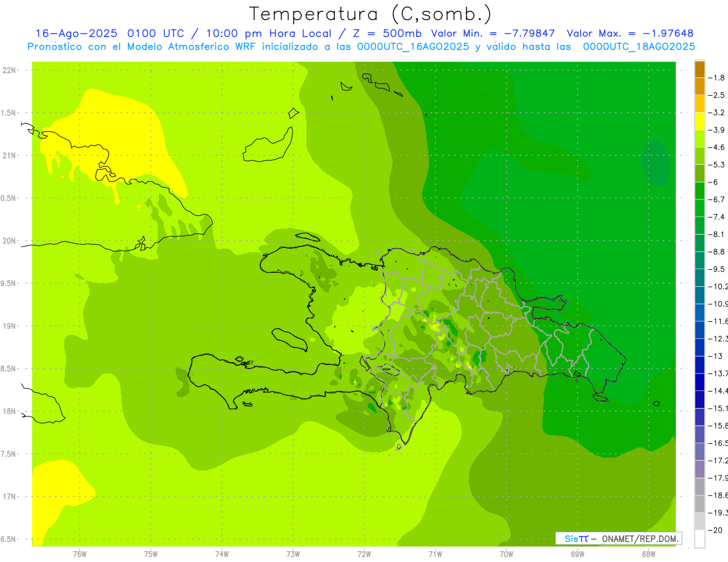Click the "-17.2" legend value
This screenshot has width=728, height=562.
[718, 460]
